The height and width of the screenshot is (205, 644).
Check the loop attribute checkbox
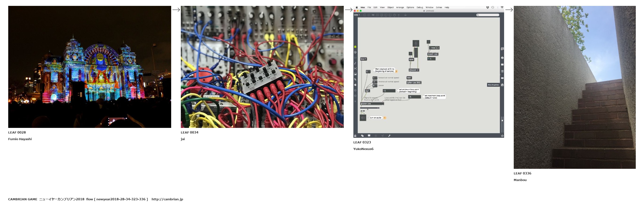tap(437, 48)
